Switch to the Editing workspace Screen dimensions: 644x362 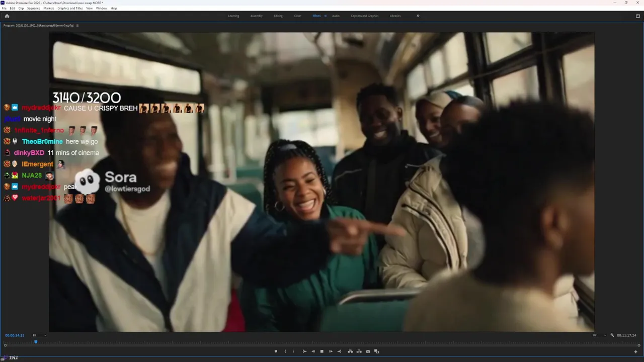click(278, 16)
